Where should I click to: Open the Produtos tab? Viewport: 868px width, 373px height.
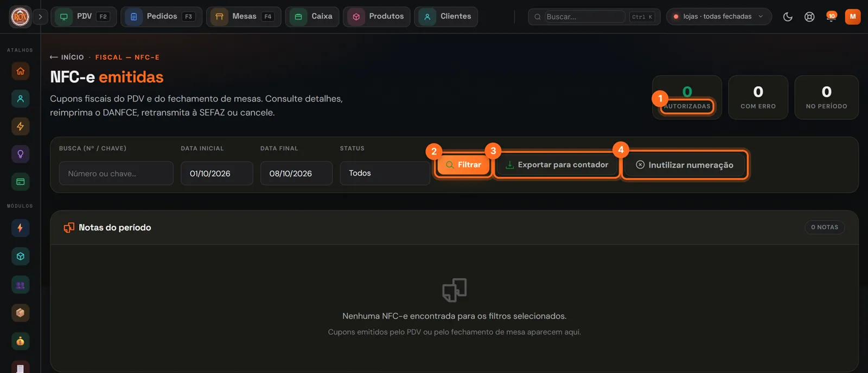(376, 17)
